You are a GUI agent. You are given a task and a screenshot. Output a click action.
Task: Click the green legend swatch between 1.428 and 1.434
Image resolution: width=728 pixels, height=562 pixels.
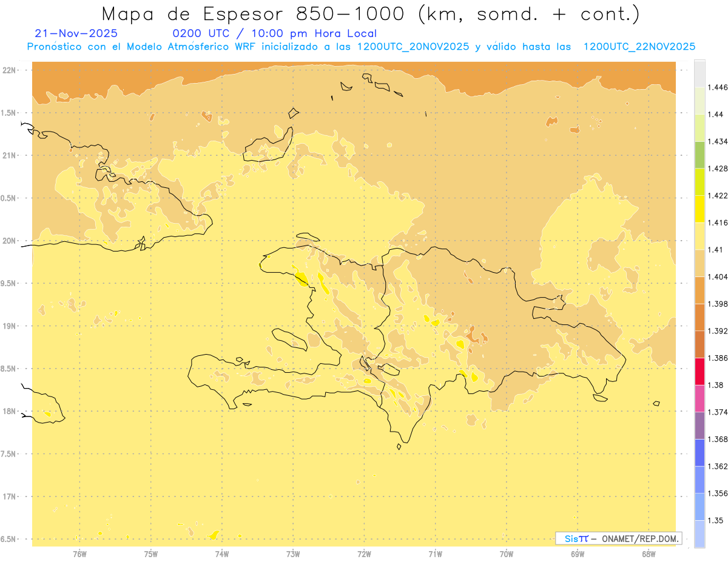tap(699, 155)
